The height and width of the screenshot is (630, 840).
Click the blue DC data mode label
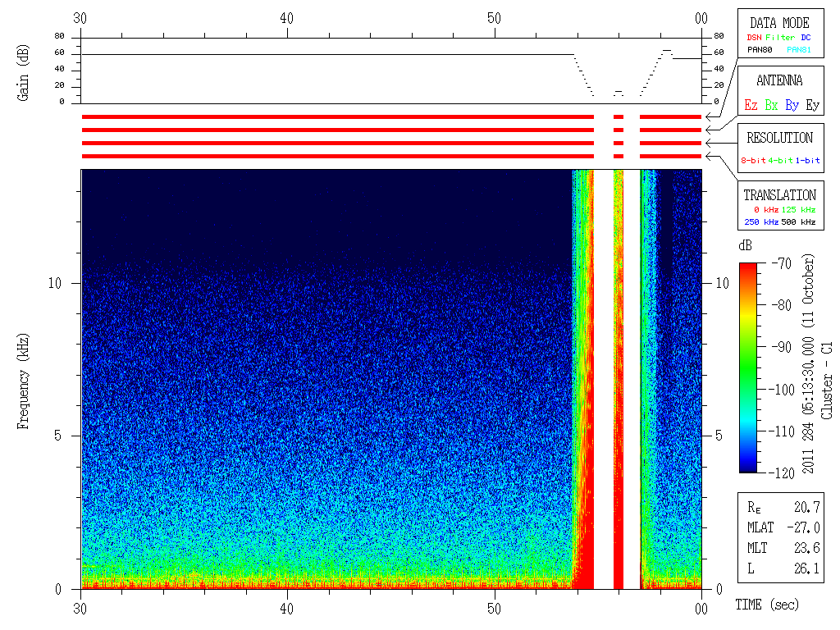click(x=806, y=38)
